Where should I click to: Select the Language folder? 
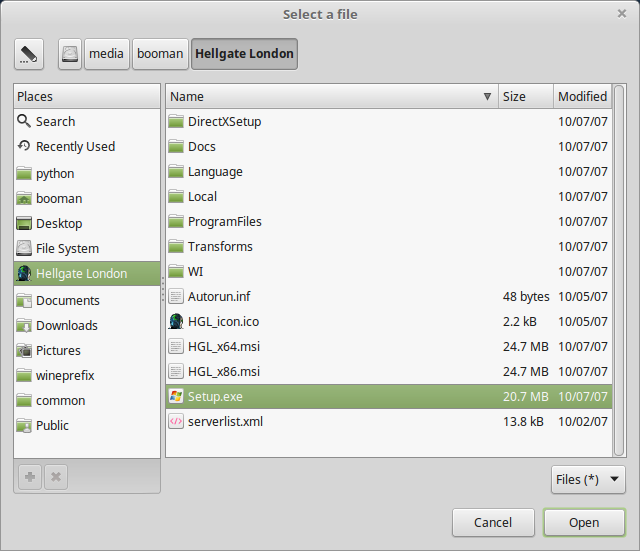tap(389, 171)
